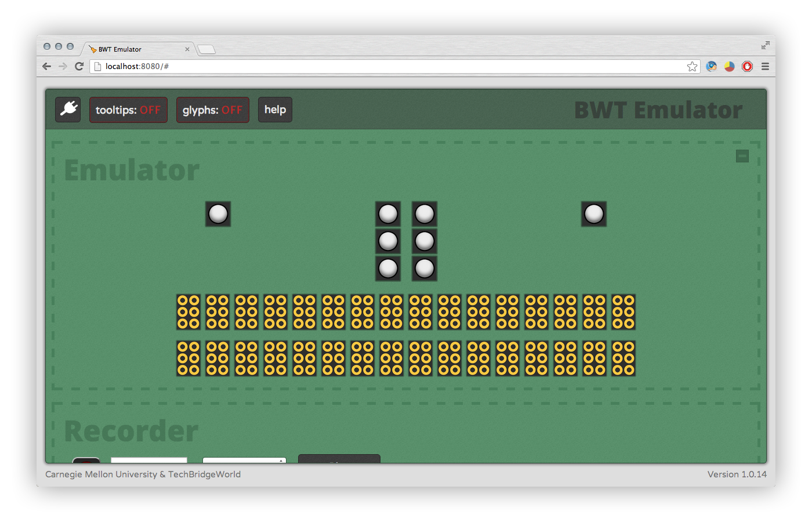The image size is (812, 522).
Task: Click last braille cell in bottom row
Action: 623,358
